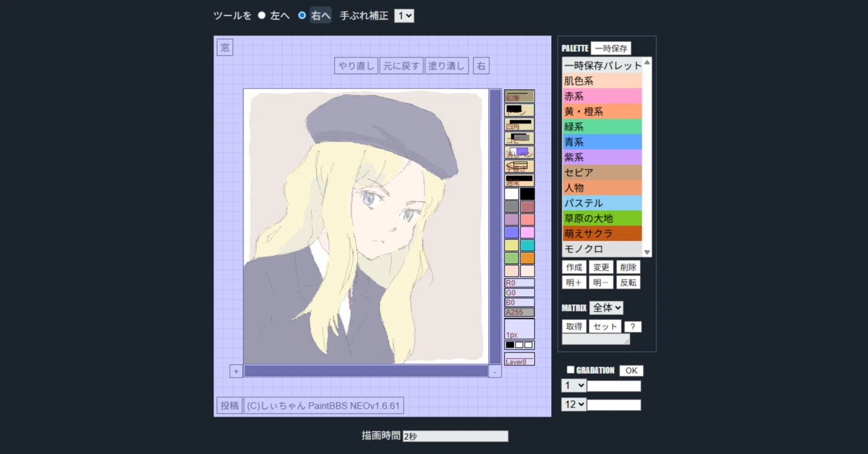Select 肌色系 palette entry
The height and width of the screenshot is (454, 868).
coord(603,81)
